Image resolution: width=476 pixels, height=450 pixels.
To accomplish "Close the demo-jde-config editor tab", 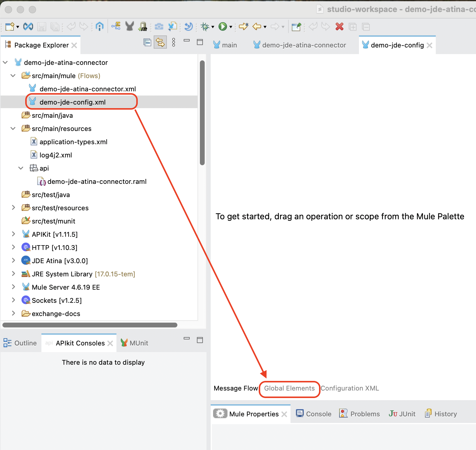I will (429, 45).
